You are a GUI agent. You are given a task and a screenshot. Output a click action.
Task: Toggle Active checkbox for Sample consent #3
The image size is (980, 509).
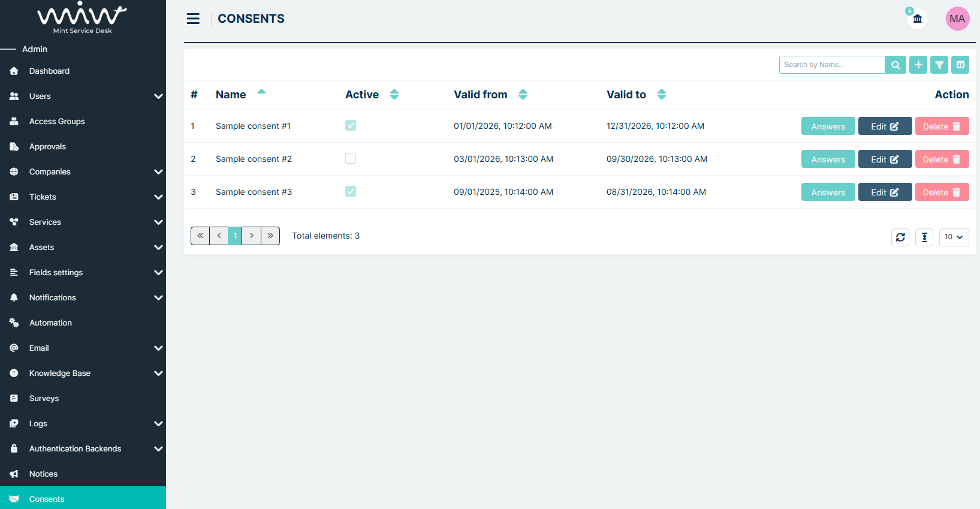[351, 191]
